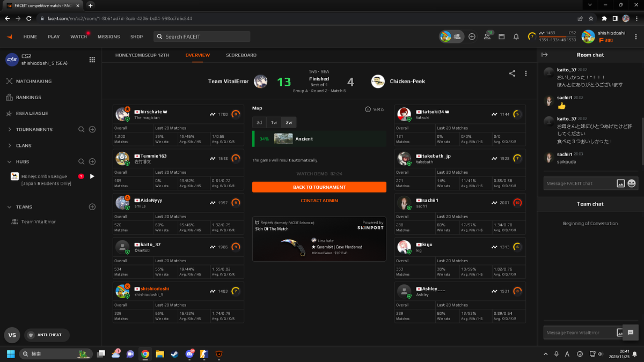Open sachii1 player profile name
Image resolution: width=644 pixels, height=362 pixels.
[x=430, y=201]
